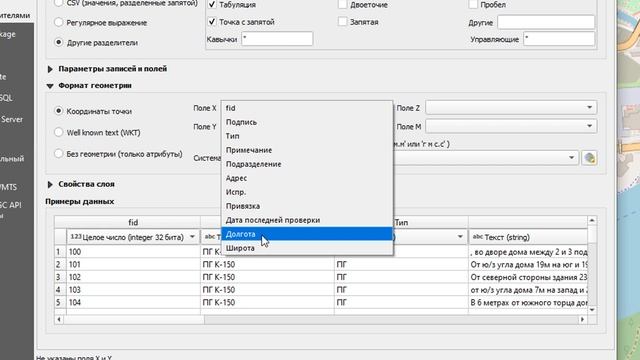Click the fid column header
Screen dimensions: 640x360
click(x=133, y=222)
